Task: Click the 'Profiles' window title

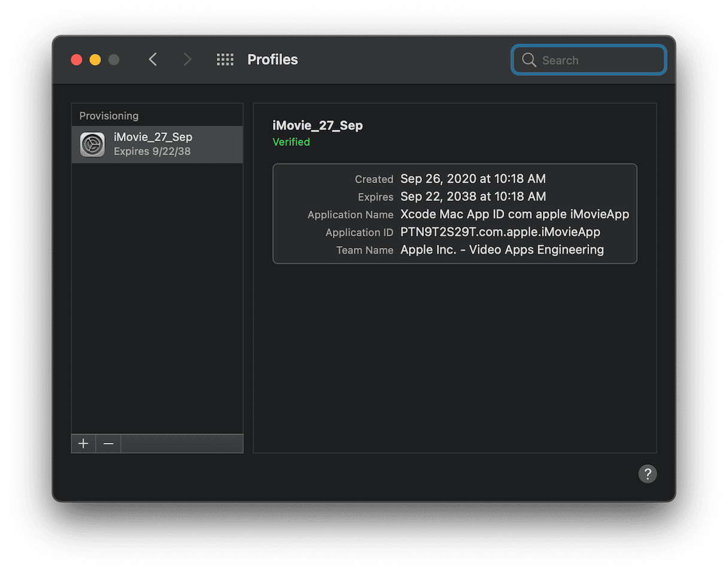Action: [272, 59]
